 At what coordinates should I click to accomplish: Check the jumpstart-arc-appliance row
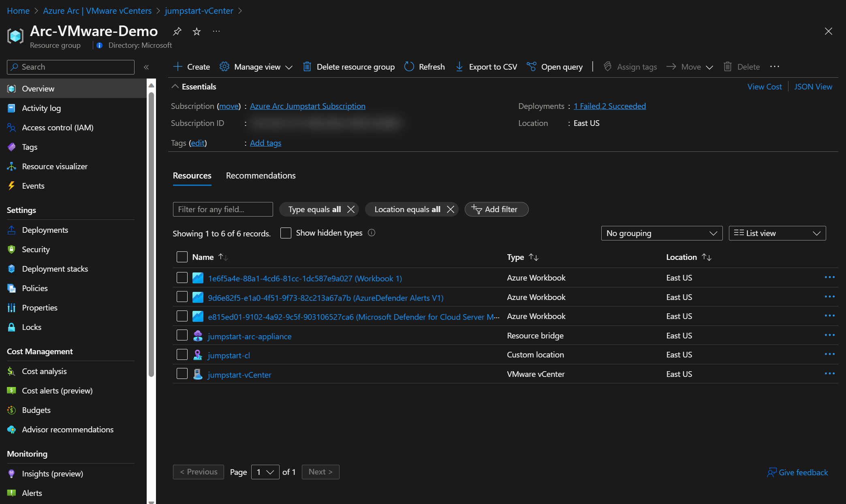point(182,336)
